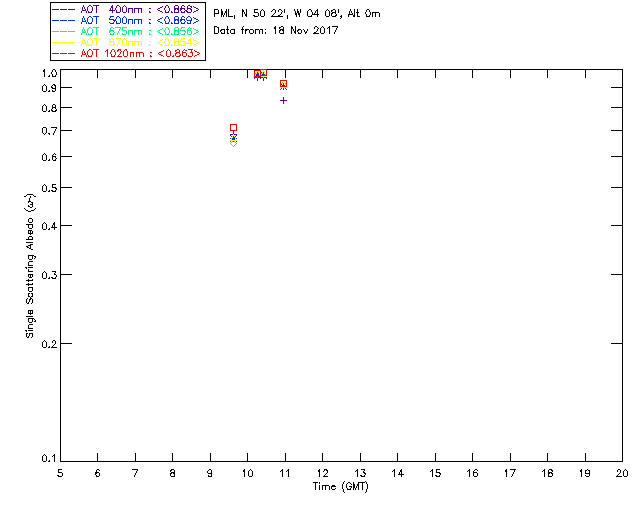Click the AOT 675nm legend entry
This screenshot has width=640, height=512.
point(126,31)
